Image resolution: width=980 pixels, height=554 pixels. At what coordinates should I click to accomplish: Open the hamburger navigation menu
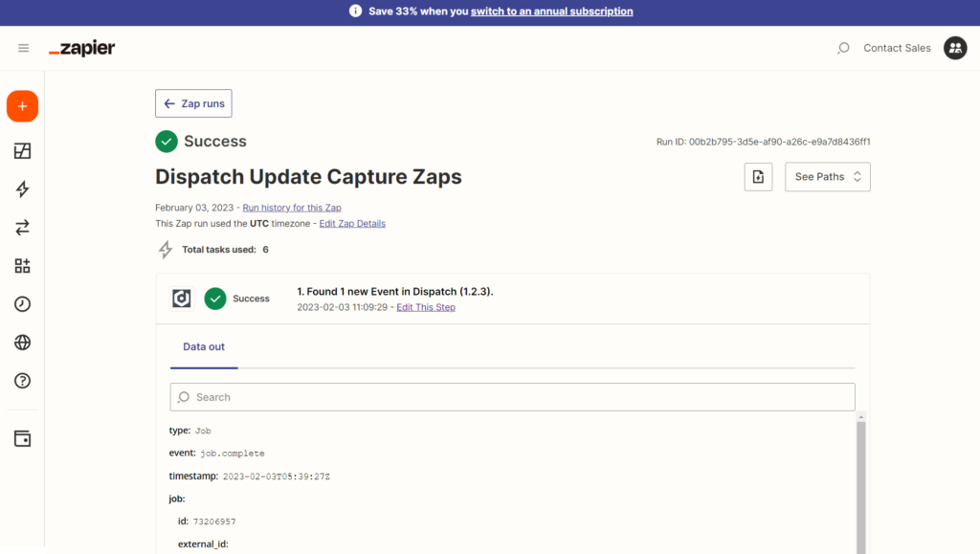tap(23, 48)
